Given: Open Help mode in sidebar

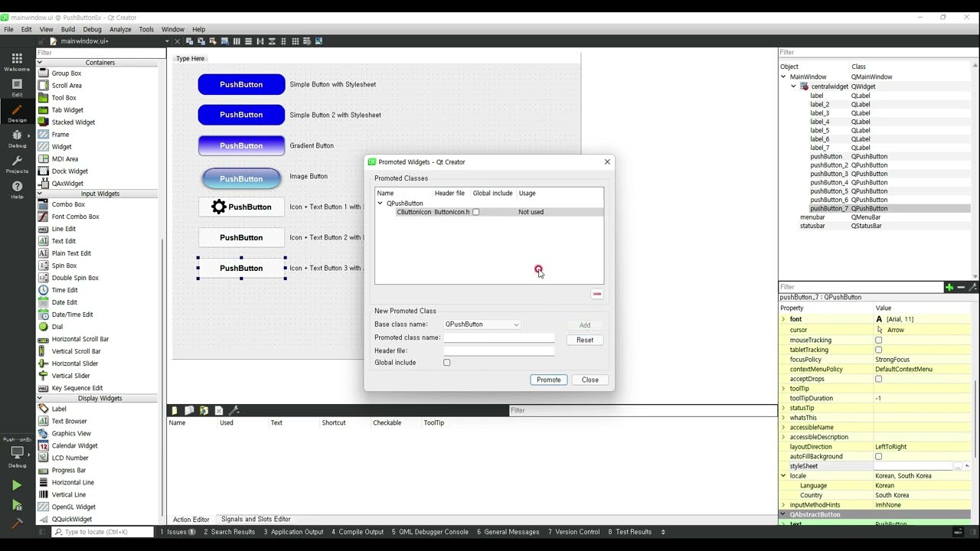Looking at the screenshot, I should [17, 190].
